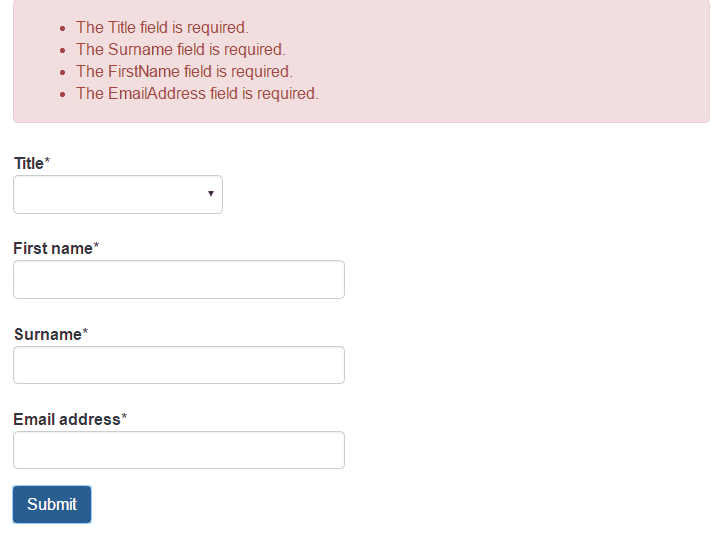Open the Title dropdown

coord(117,194)
